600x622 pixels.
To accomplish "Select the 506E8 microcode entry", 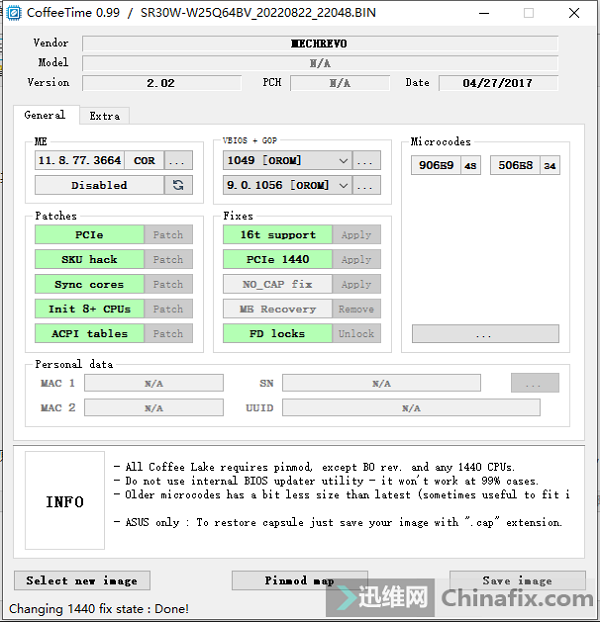I will [x=515, y=165].
